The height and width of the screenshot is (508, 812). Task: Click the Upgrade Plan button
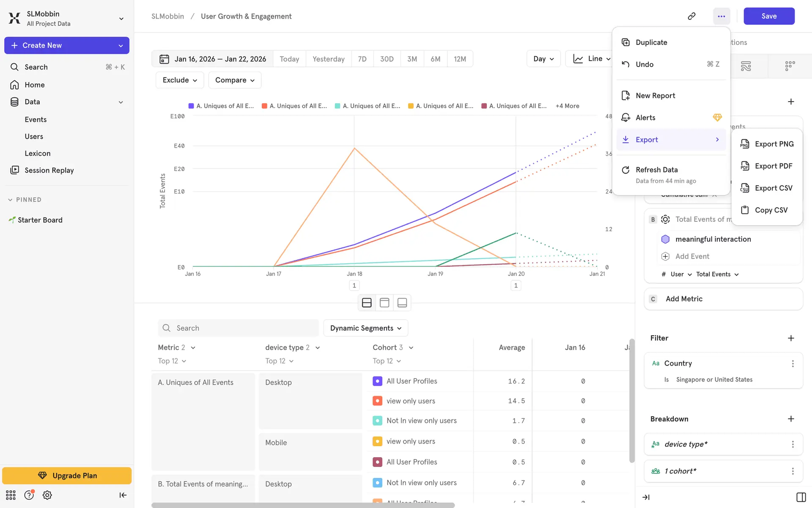(67, 475)
